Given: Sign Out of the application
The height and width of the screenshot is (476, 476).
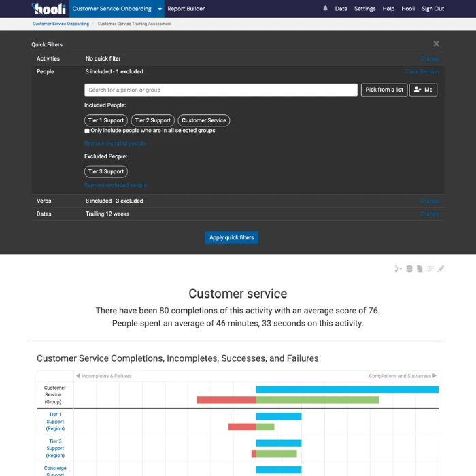Looking at the screenshot, I should 432,9.
